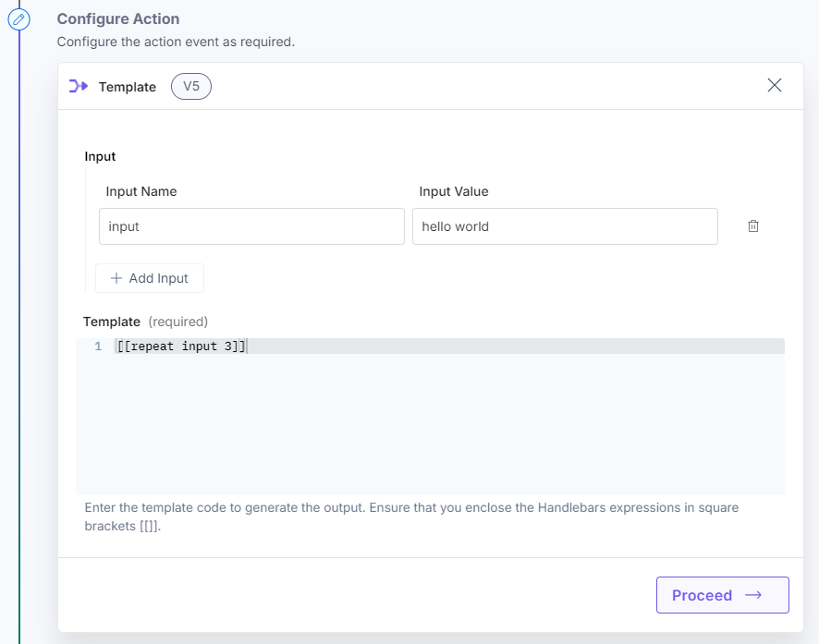Click line number 1 in the editor gutter

coord(98,346)
